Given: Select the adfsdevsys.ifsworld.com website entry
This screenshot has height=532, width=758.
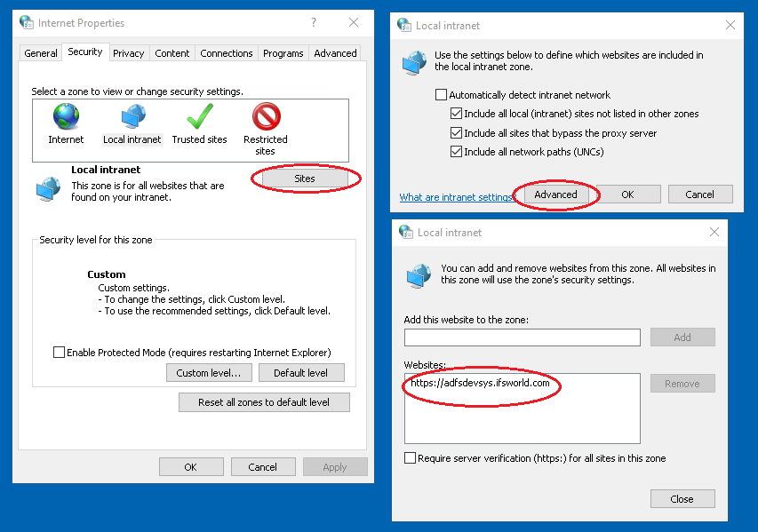Looking at the screenshot, I should 480,384.
